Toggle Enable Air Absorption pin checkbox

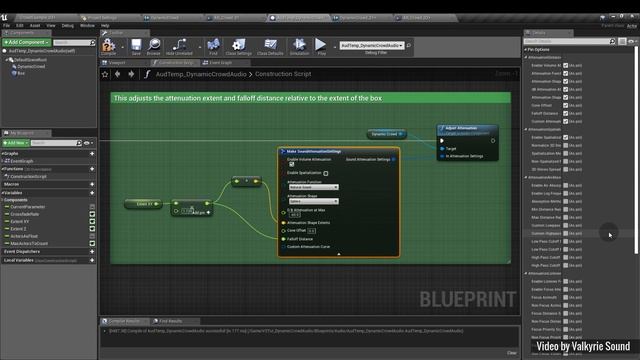point(566,185)
